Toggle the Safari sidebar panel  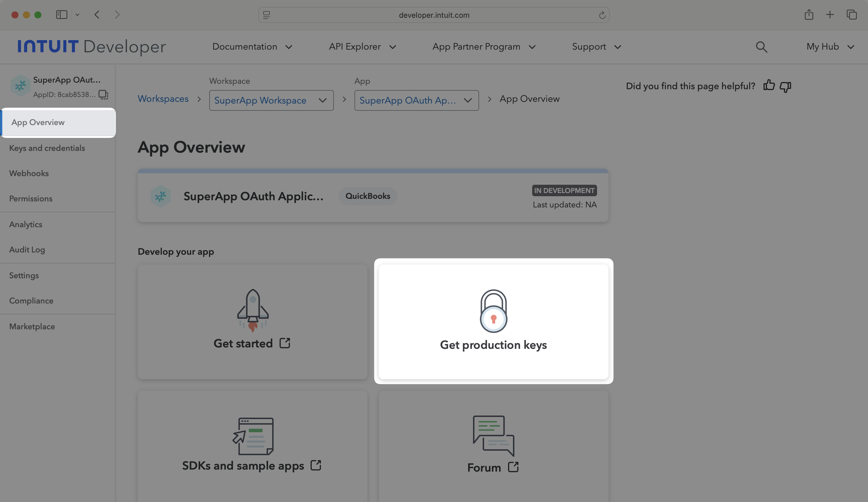click(x=61, y=14)
